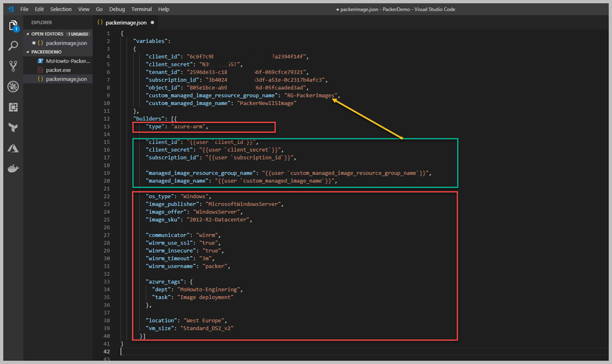Click the unsaved dot on packerimage.json tab
This screenshot has height=364, width=612.
pos(152,23)
